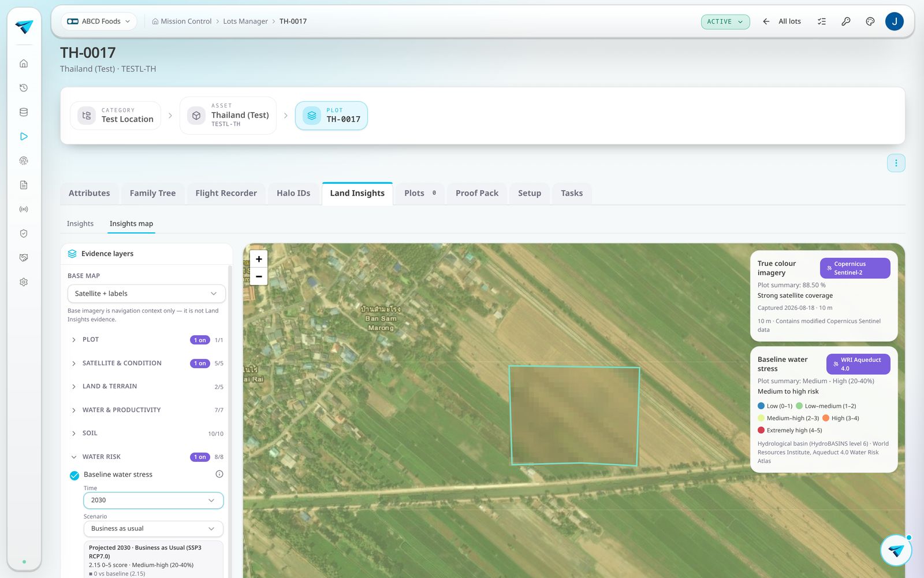Open the home icon in left sidebar
Viewport: 924px width, 578px height.
coord(24,64)
